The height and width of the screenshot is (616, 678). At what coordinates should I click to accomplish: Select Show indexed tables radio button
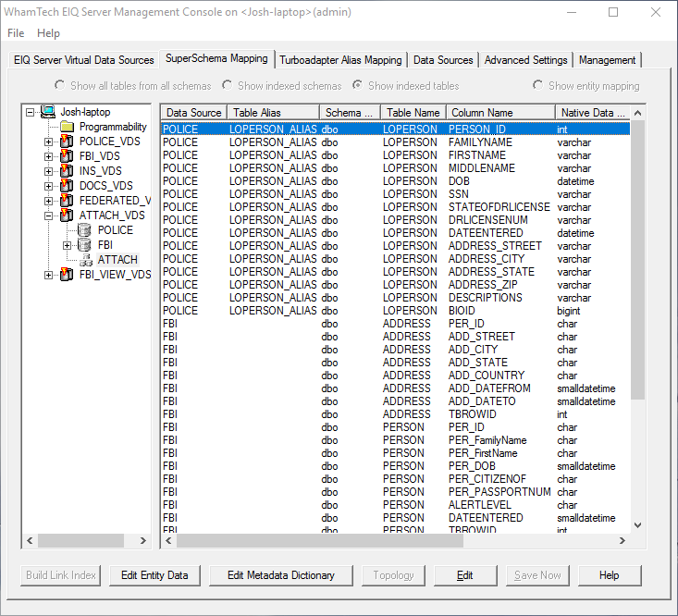click(x=358, y=86)
